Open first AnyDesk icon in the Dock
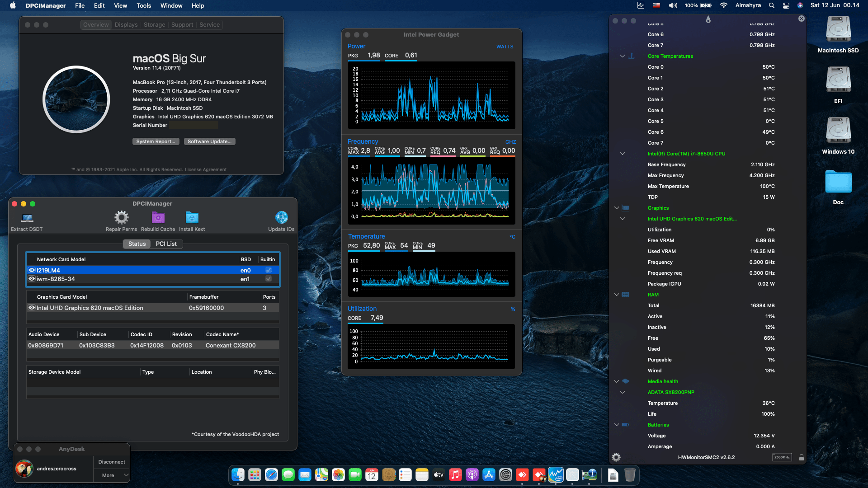 pos(522,475)
